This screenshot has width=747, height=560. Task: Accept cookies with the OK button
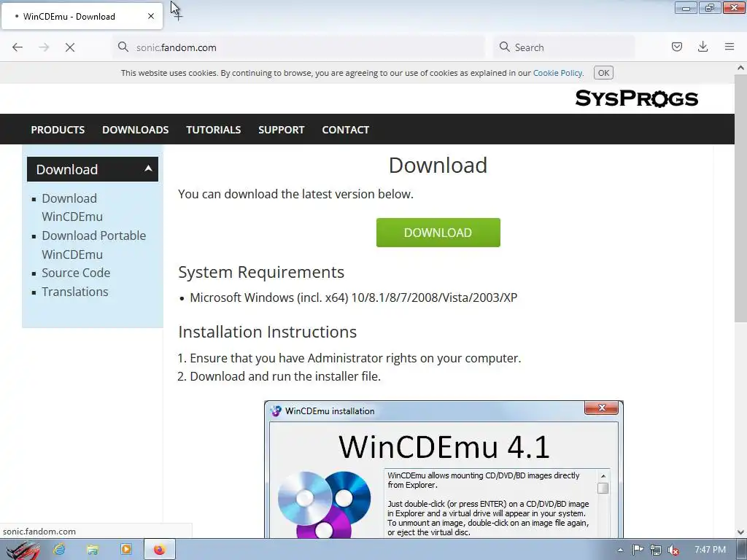tap(603, 73)
